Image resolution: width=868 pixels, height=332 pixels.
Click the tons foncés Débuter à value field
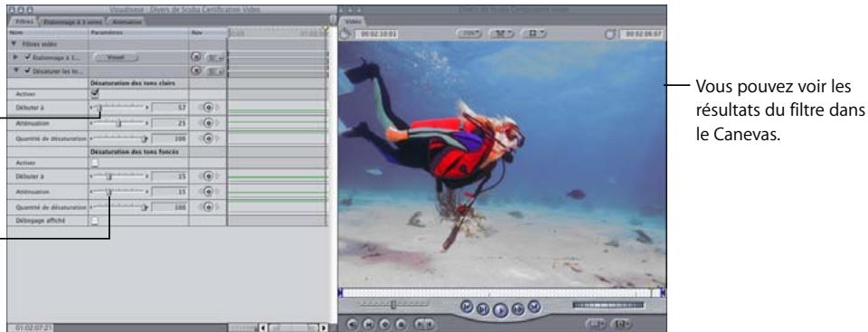(x=170, y=176)
